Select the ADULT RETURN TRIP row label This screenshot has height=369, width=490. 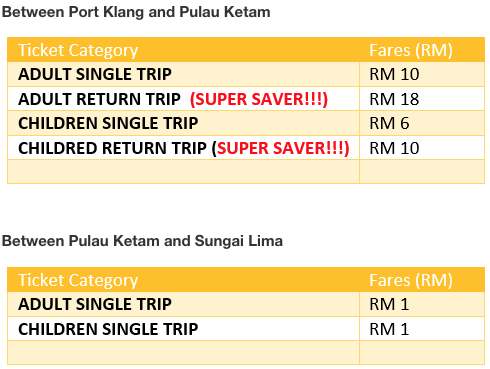click(x=99, y=99)
